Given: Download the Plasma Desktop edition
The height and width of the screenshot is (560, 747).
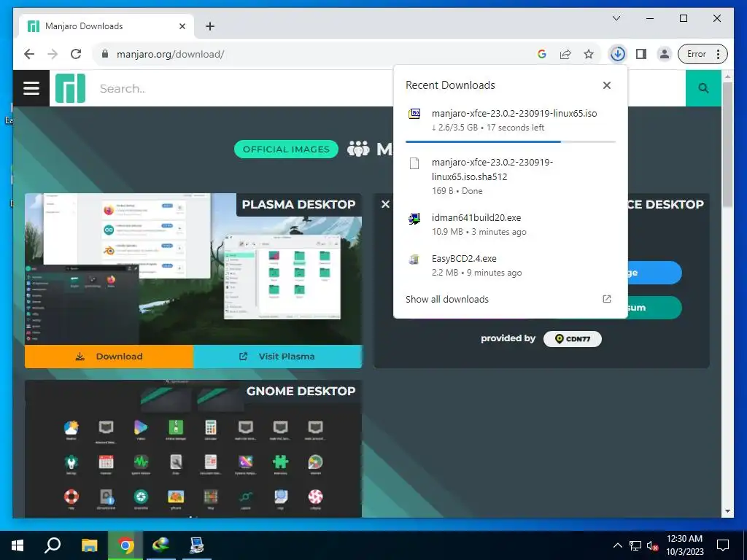Looking at the screenshot, I should point(109,356).
